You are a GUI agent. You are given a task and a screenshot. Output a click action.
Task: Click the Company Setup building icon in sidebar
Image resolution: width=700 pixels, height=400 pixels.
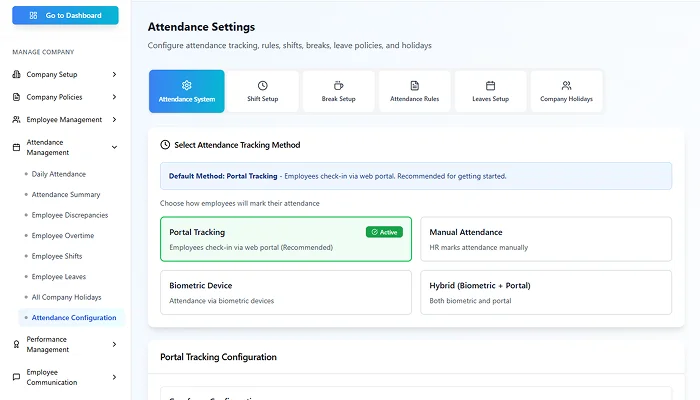16,74
